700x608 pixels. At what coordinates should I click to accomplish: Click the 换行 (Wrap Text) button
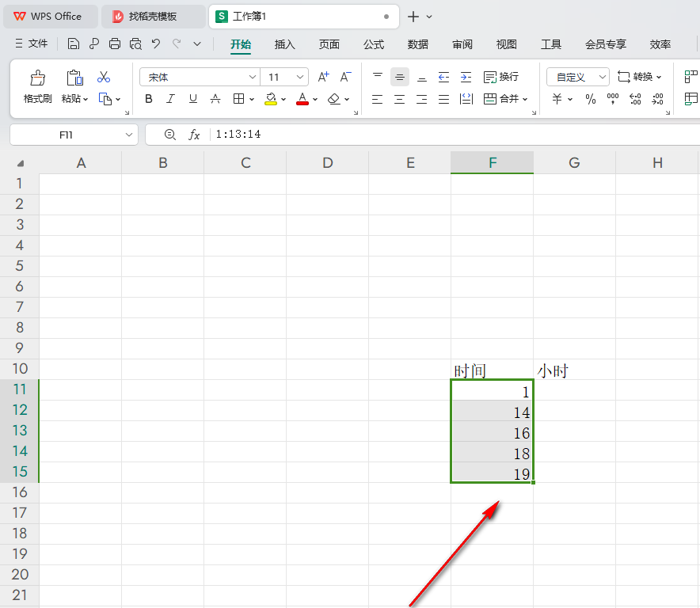tap(501, 77)
